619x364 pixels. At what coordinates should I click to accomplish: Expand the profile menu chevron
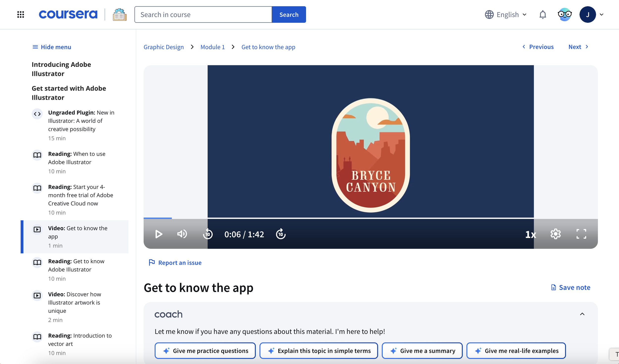(602, 14)
